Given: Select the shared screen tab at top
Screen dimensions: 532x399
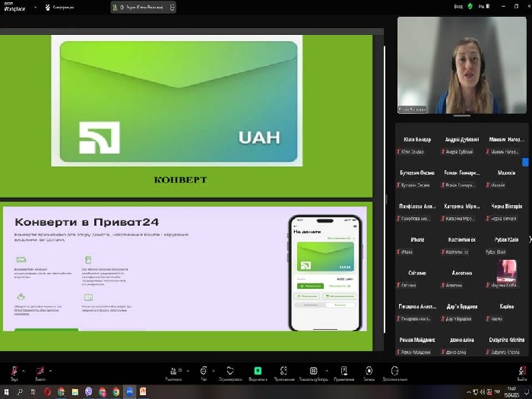Looking at the screenshot, I should pos(144,7).
